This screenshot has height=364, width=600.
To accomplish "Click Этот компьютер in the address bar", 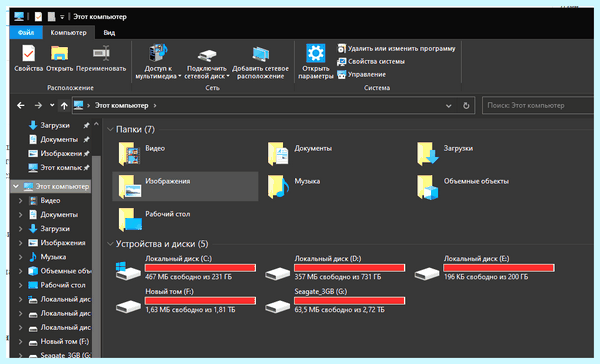I will (x=121, y=105).
